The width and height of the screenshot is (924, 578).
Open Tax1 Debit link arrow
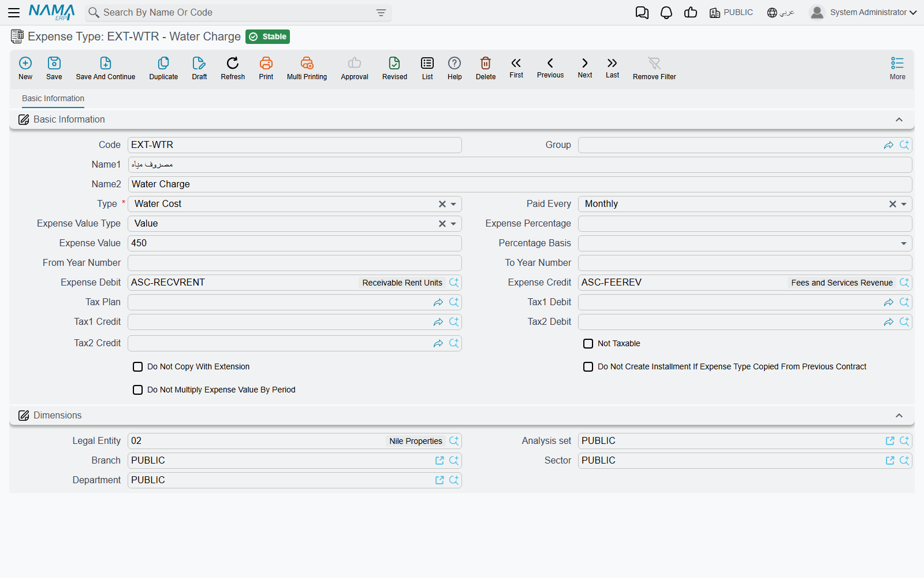click(x=889, y=302)
